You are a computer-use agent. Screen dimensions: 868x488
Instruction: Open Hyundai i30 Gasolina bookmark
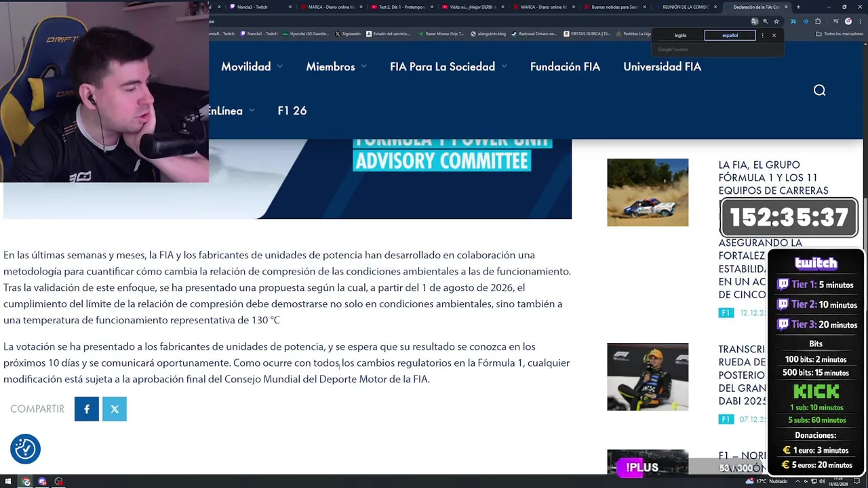coord(306,33)
